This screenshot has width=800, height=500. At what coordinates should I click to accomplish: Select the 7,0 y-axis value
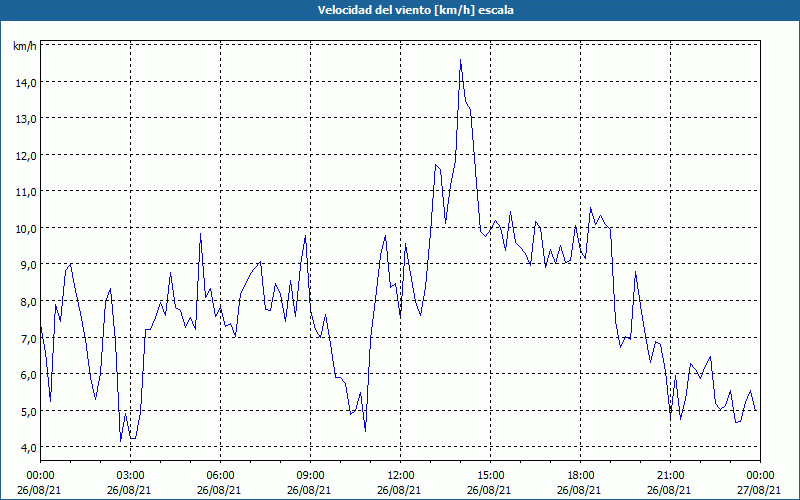28,338
